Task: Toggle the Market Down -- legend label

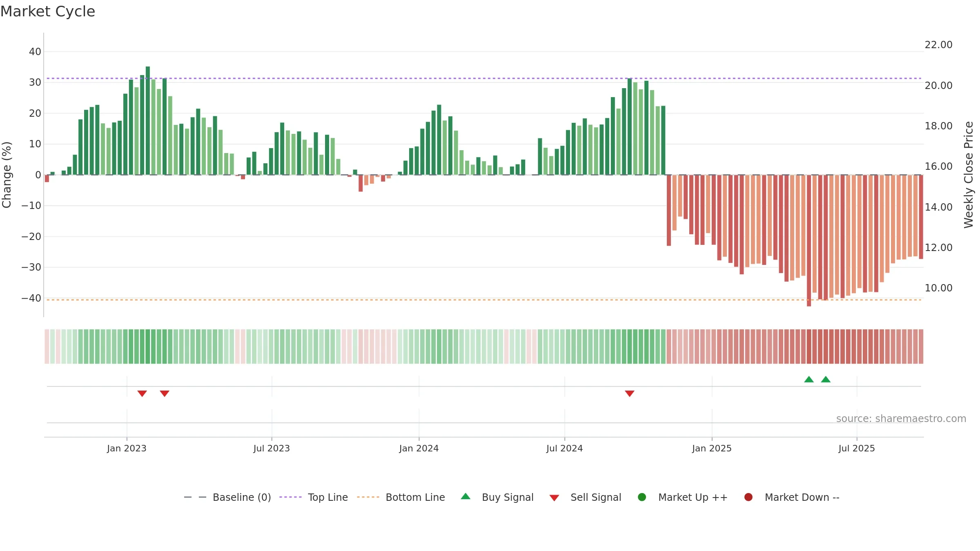Action: click(802, 497)
